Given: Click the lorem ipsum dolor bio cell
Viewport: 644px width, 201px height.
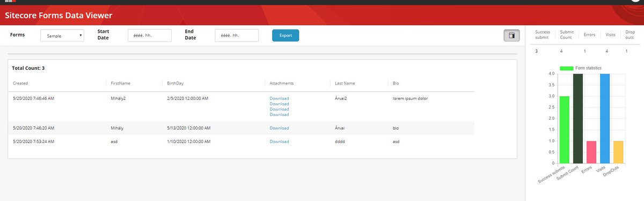Looking at the screenshot, I should tap(410, 98).
